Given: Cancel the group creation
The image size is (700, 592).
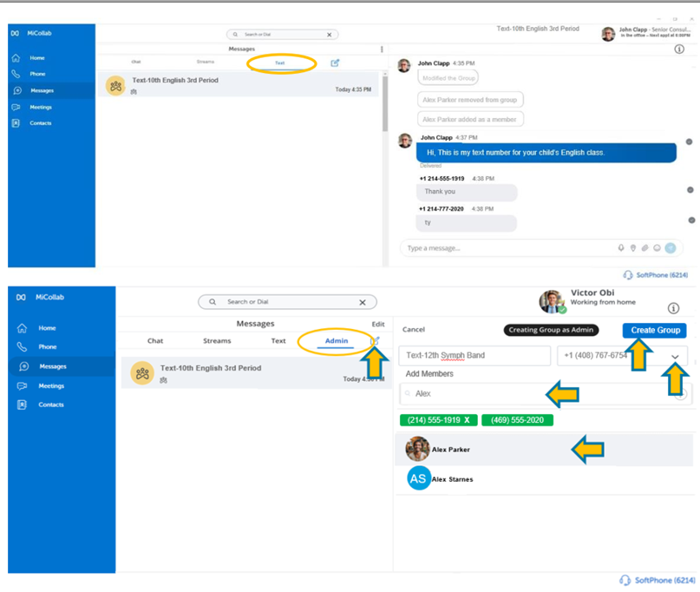Looking at the screenshot, I should [x=413, y=330].
